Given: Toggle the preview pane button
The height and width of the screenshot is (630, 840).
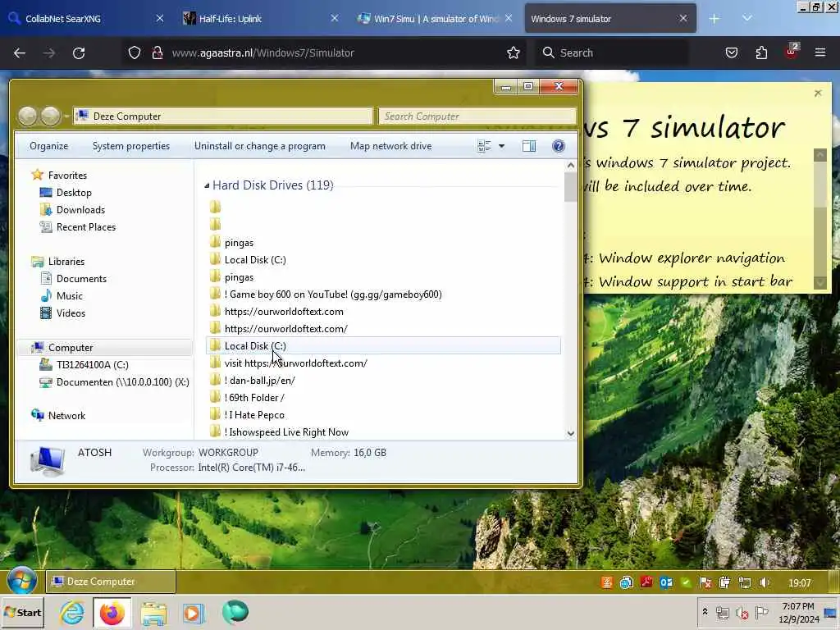Looking at the screenshot, I should [529, 146].
